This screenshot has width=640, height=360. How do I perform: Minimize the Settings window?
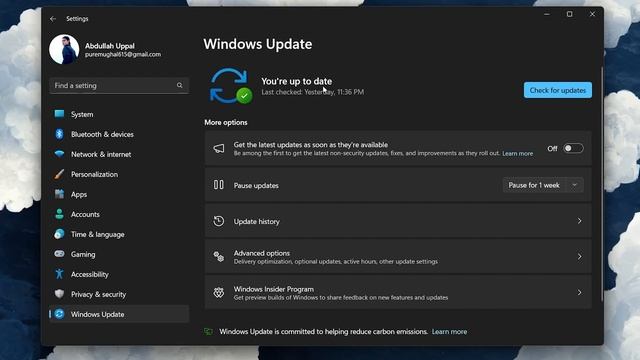(x=547, y=14)
